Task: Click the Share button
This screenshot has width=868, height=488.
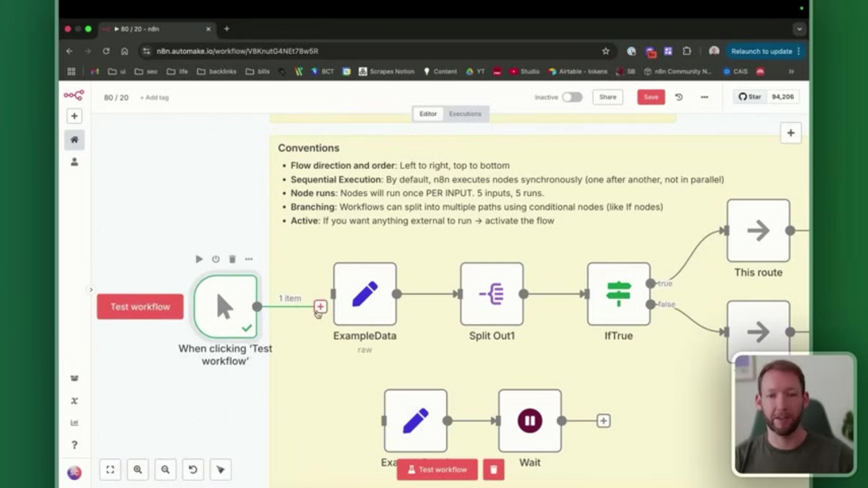Action: pyautogui.click(x=608, y=97)
